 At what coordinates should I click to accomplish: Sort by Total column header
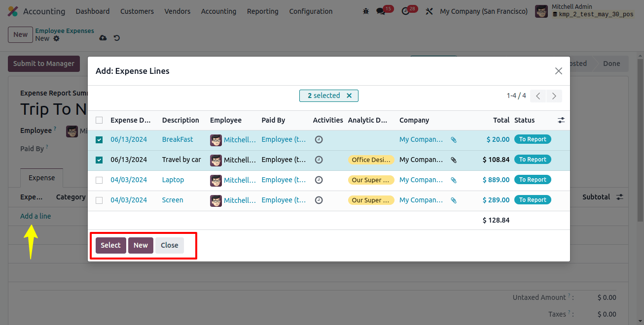[x=501, y=120]
